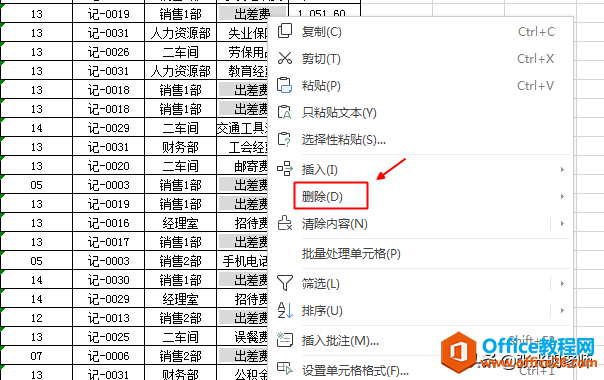Click the A-Z sort icon for 排序(U)
The width and height of the screenshot is (604, 380).
[285, 310]
